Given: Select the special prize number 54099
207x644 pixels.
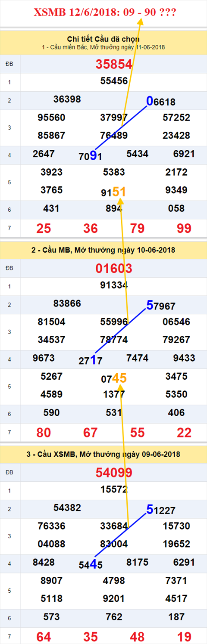Looking at the screenshot, I should [x=114, y=473].
